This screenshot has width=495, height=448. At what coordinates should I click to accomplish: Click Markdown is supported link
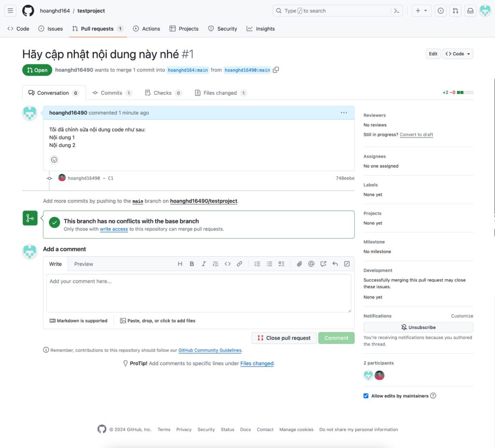78,321
